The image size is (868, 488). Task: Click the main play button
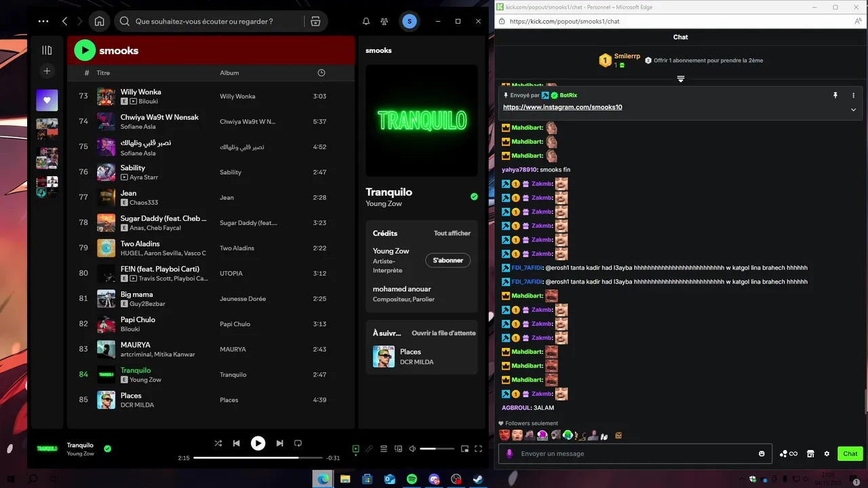tap(258, 443)
